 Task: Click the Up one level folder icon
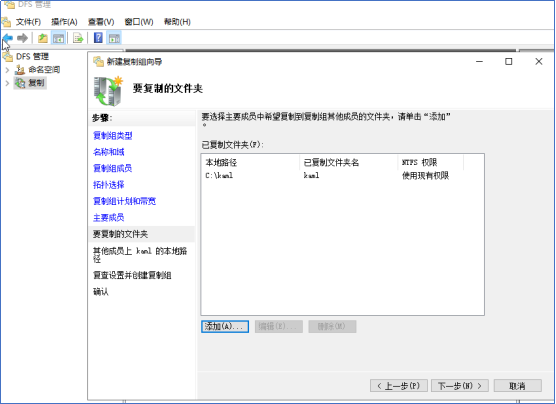tap(43, 38)
